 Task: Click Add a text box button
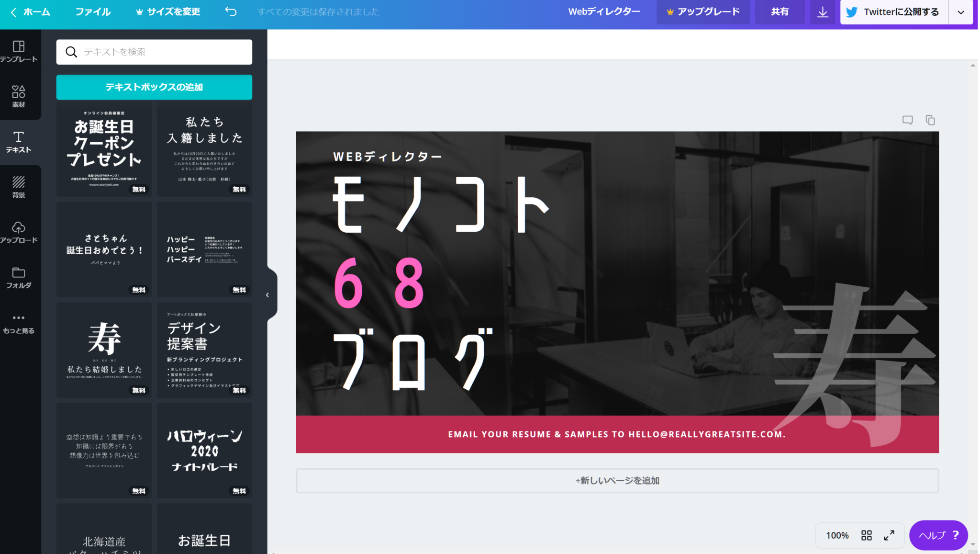[x=154, y=87]
